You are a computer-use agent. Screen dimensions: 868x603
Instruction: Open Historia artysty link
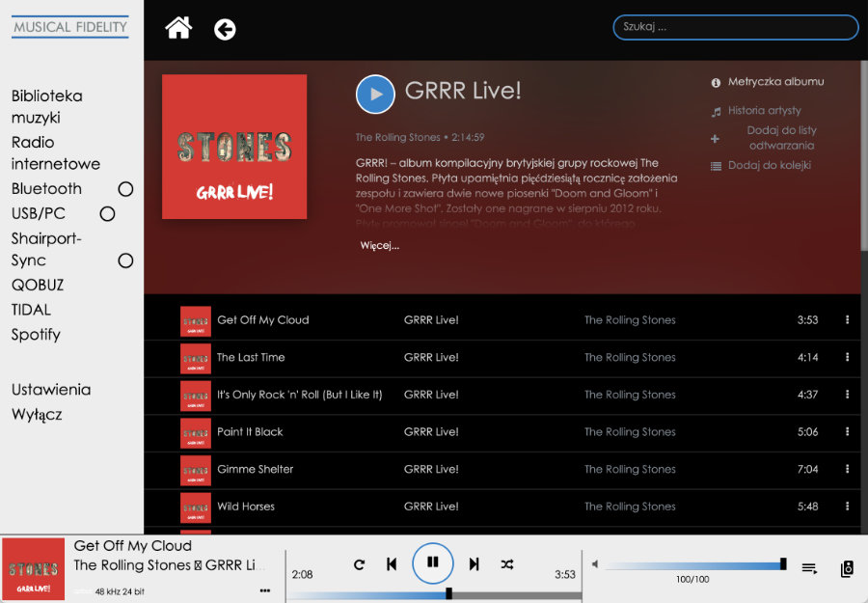764,110
